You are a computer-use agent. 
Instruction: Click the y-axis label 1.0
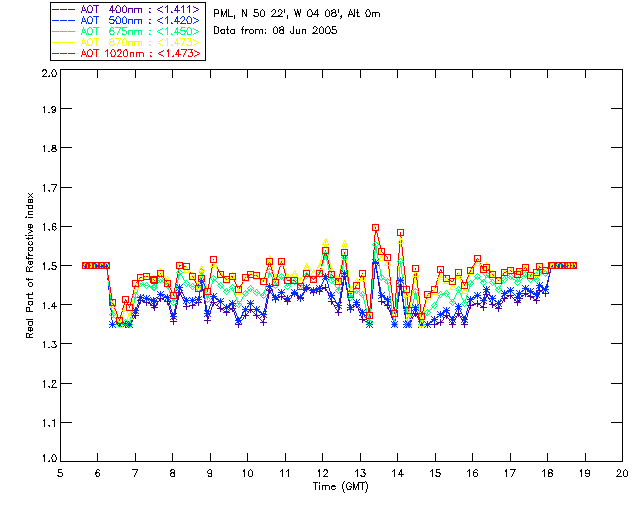[49, 458]
